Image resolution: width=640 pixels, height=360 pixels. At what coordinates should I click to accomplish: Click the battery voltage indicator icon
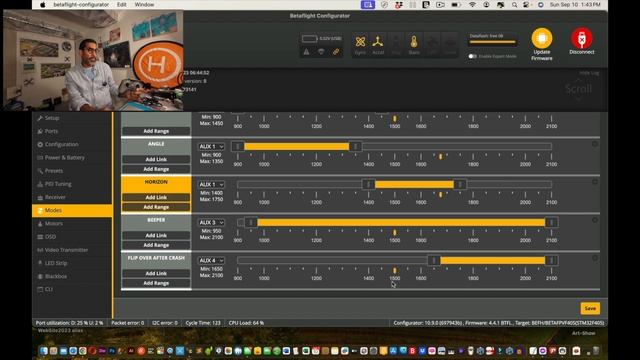309,39
